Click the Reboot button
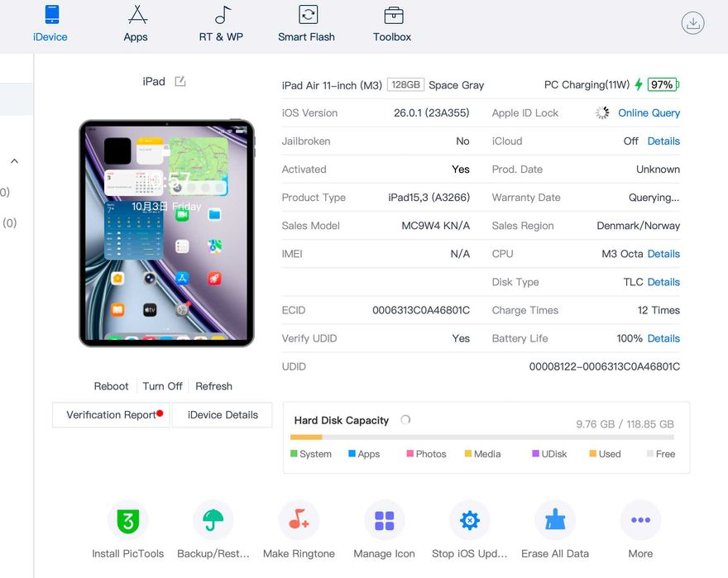Viewport: 728px width, 578px height. (111, 386)
